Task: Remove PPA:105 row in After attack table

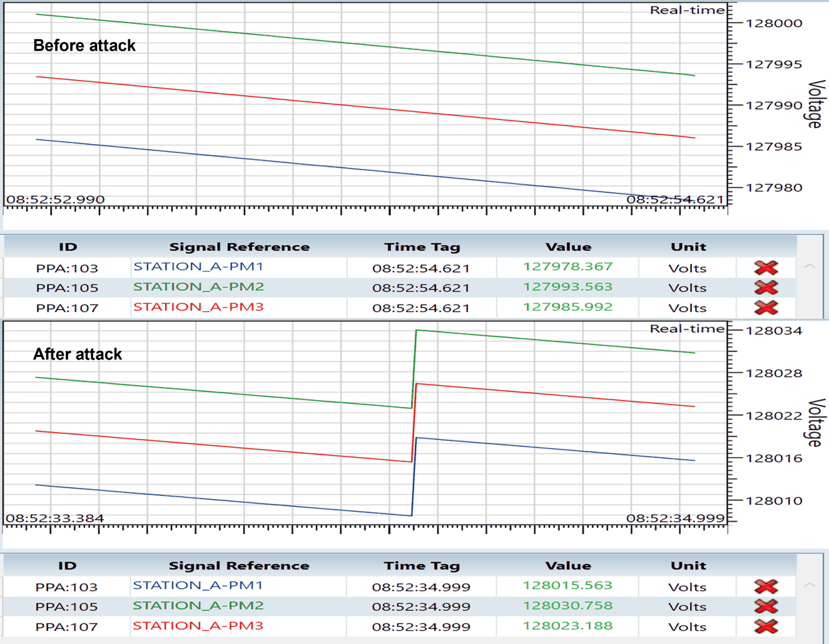Action: tap(766, 606)
